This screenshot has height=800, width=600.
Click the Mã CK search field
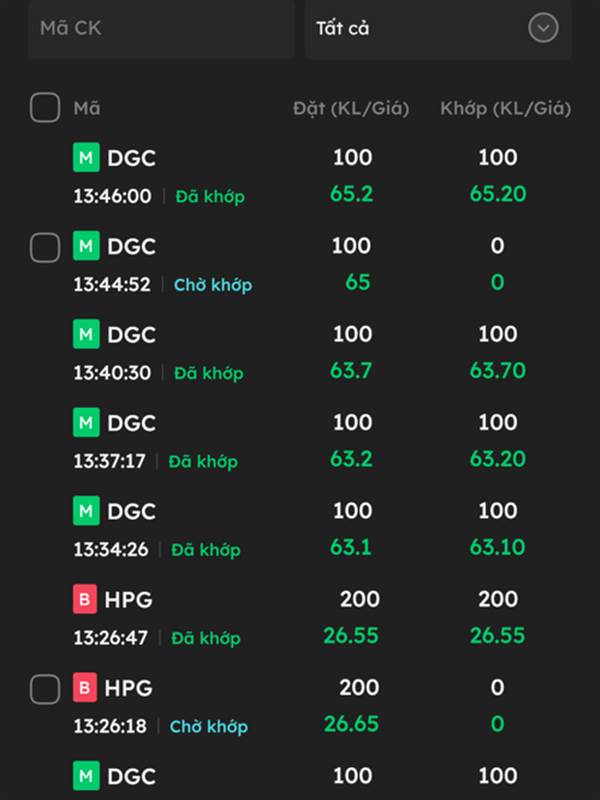[x=160, y=28]
